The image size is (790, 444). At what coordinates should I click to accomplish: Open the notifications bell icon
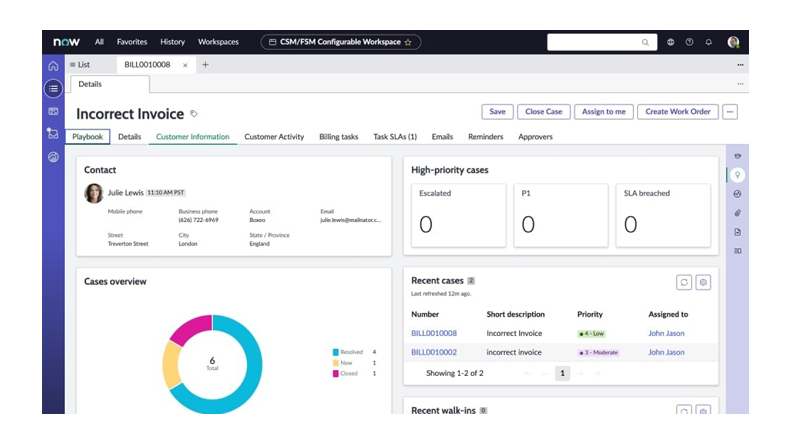point(708,42)
